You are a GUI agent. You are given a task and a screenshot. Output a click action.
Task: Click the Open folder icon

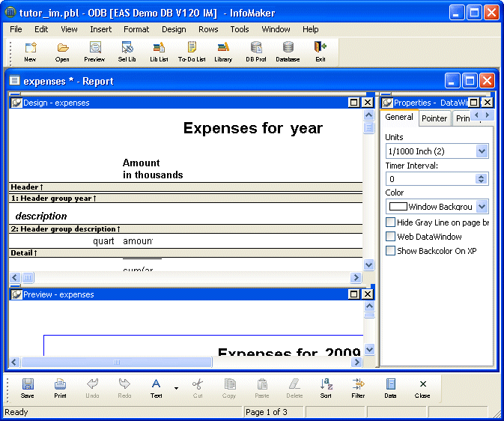tap(62, 52)
